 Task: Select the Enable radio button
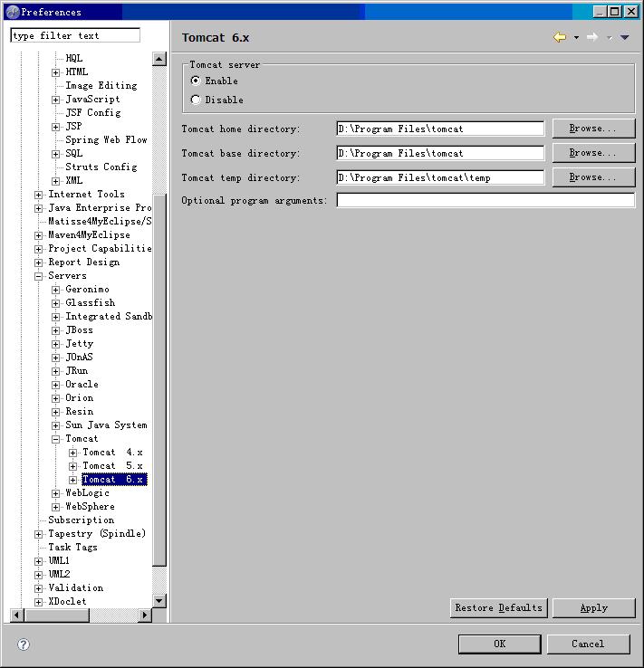196,81
